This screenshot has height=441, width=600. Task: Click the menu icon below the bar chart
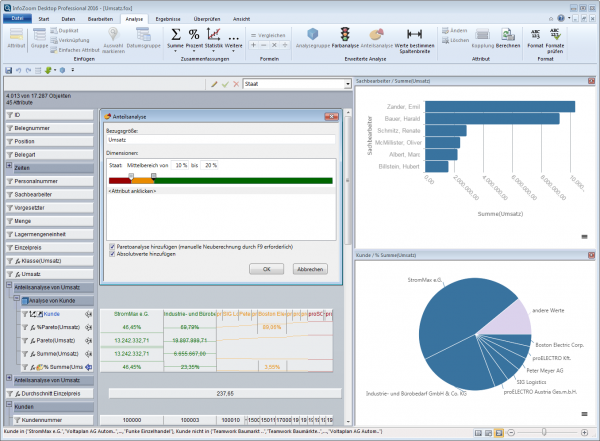click(584, 237)
